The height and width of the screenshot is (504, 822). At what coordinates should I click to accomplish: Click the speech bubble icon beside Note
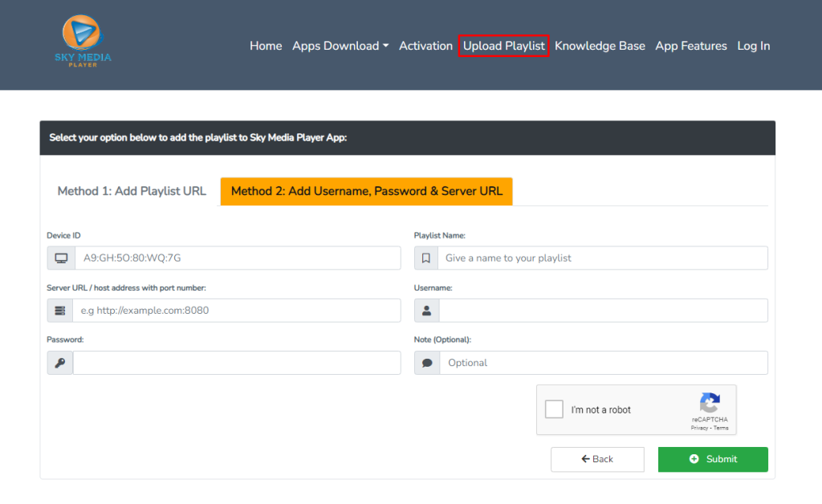[x=427, y=363]
